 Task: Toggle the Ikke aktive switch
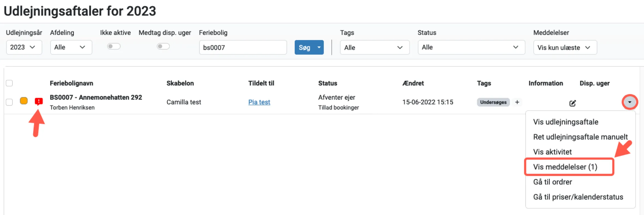[114, 46]
